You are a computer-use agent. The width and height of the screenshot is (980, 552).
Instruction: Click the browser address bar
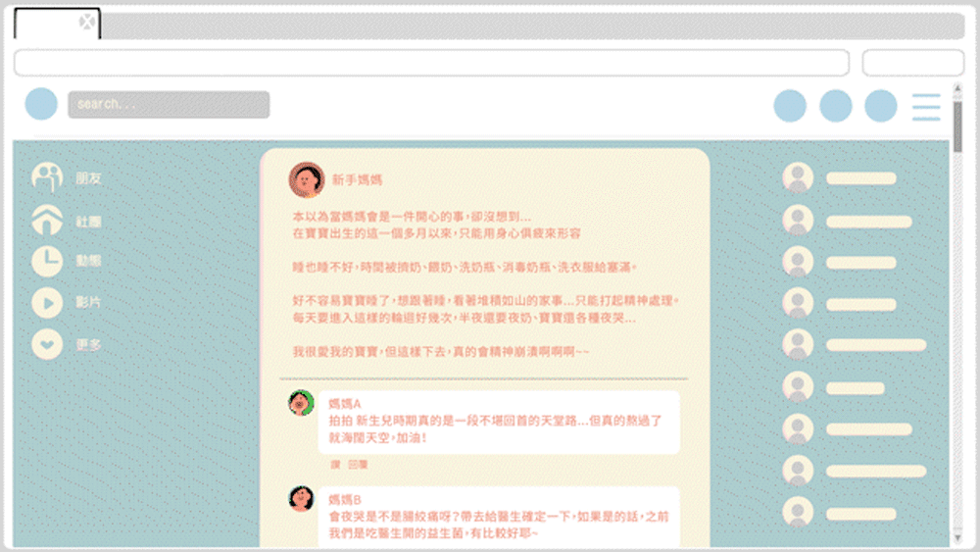click(x=431, y=63)
